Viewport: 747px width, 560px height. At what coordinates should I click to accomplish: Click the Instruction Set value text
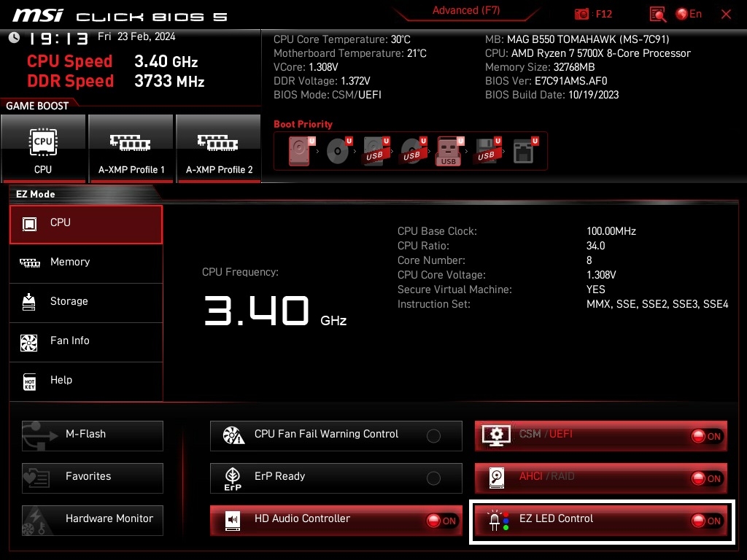[657, 304]
